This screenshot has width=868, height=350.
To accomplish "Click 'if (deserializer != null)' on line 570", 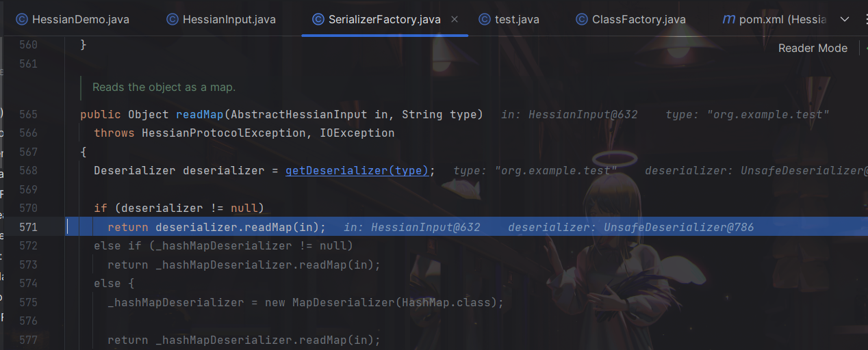I will click(x=179, y=208).
